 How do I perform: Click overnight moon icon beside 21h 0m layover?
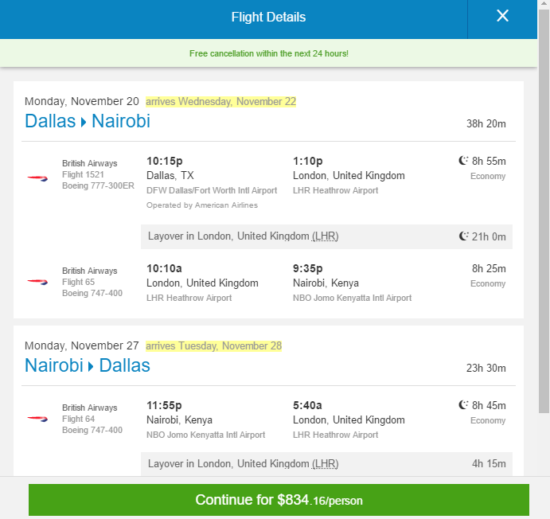click(463, 236)
